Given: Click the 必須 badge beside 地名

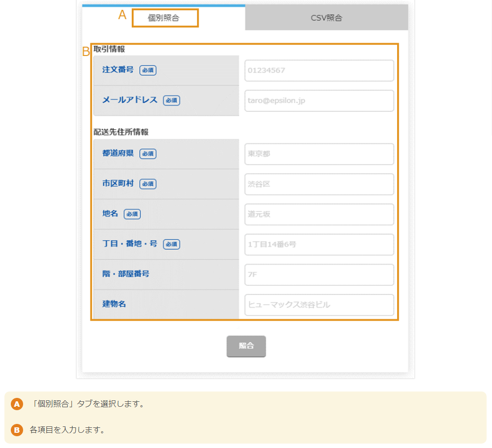Looking at the screenshot, I should [131, 214].
